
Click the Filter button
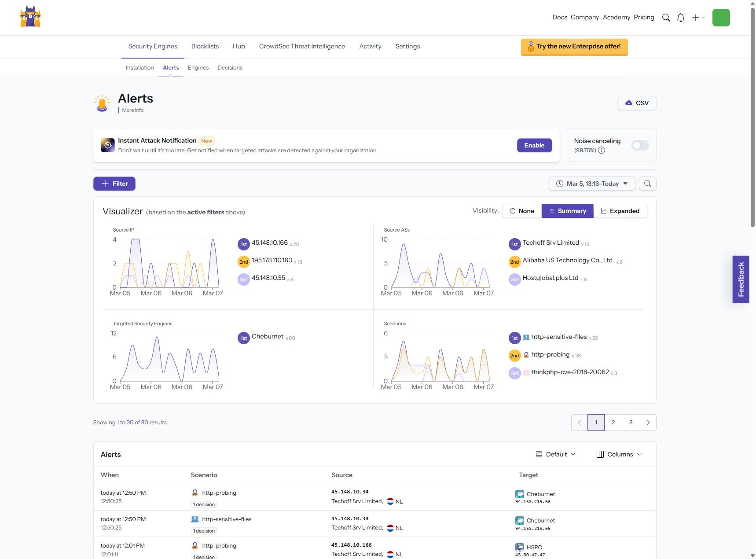(114, 184)
